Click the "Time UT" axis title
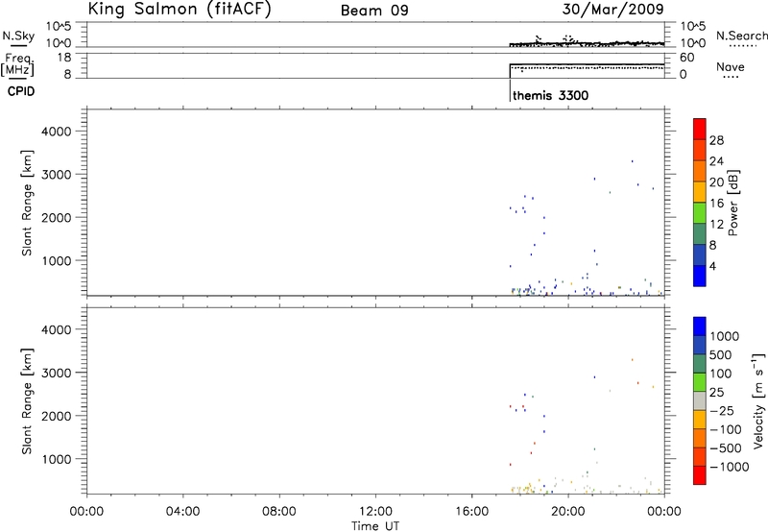This screenshot has width=768, height=532. (x=375, y=526)
